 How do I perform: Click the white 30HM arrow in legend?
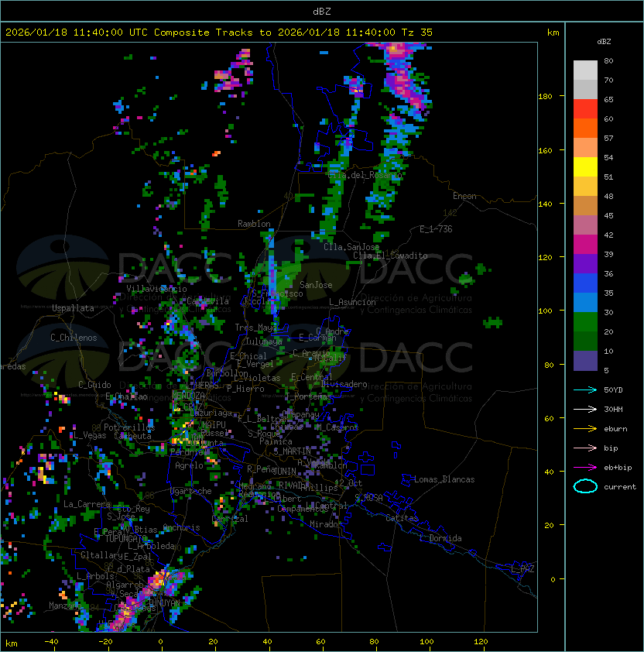pos(585,409)
